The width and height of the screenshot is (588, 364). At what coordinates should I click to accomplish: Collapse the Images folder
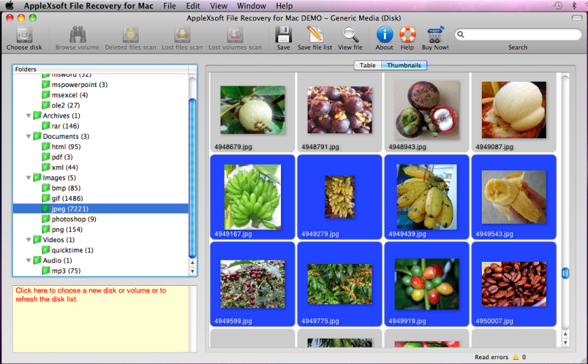pos(29,178)
